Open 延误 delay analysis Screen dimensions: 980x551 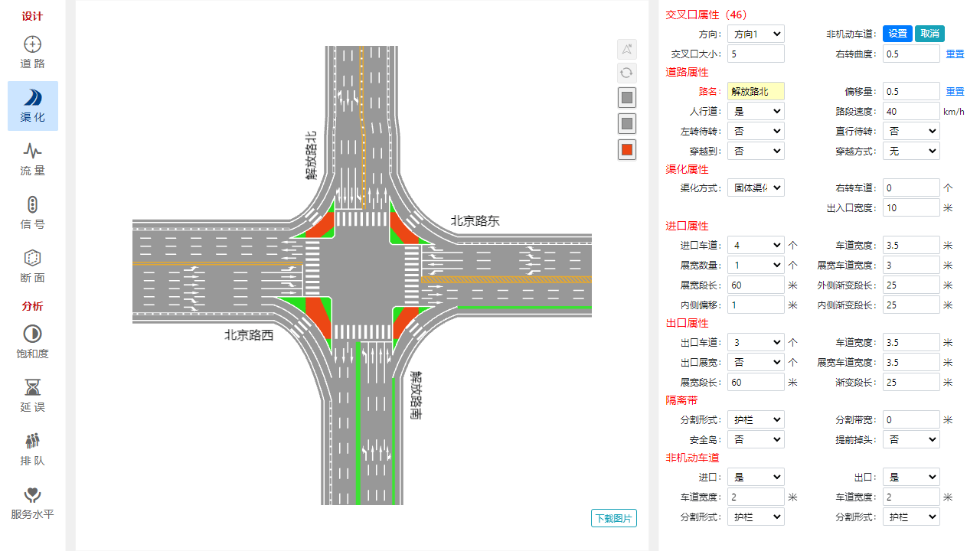pyautogui.click(x=33, y=396)
